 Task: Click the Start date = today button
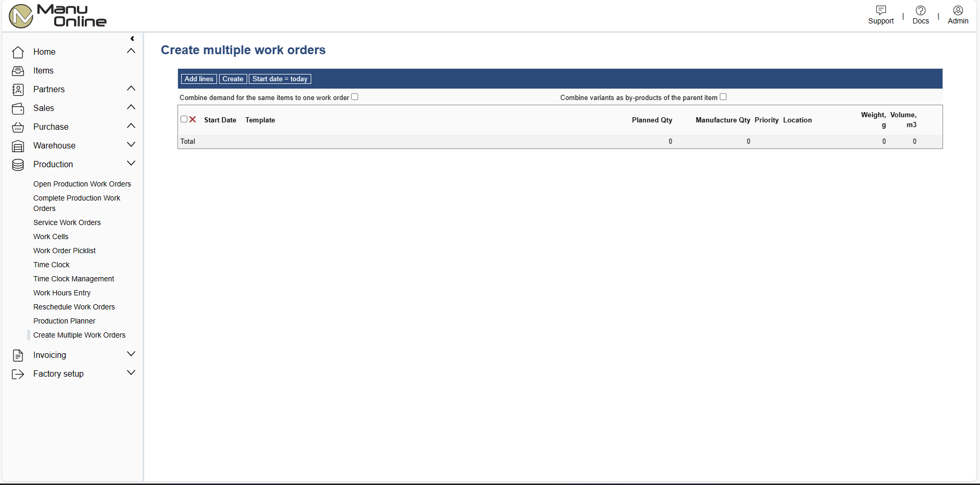[x=280, y=79]
